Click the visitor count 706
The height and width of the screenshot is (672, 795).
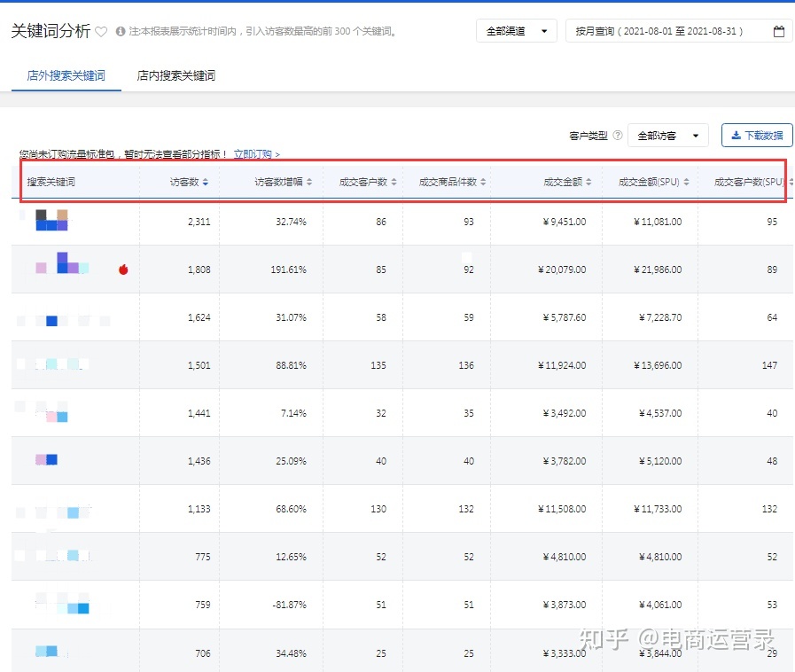(203, 653)
